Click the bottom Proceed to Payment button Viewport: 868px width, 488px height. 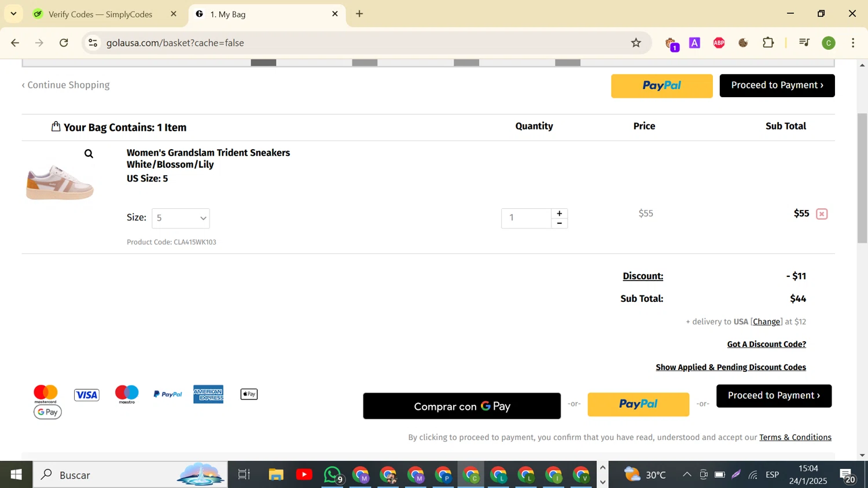(774, 396)
